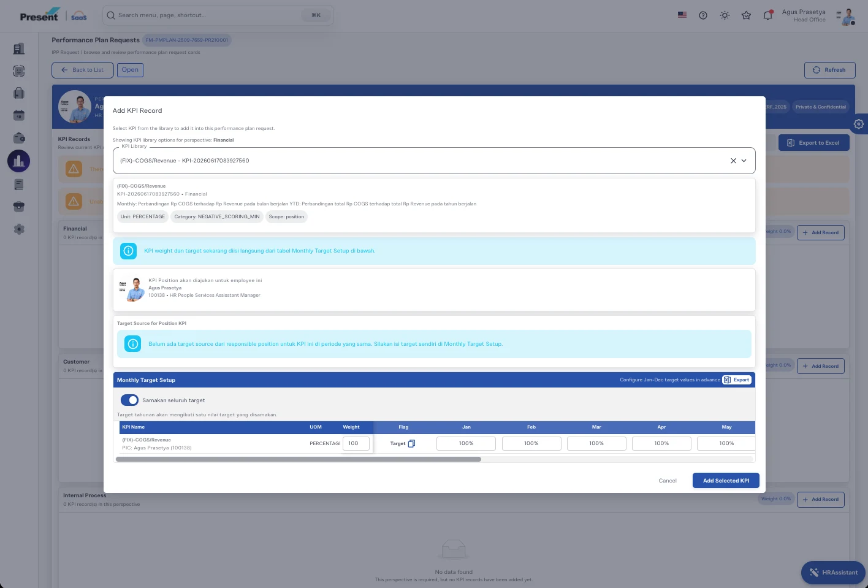Click the Refresh button
This screenshot has height=588, width=868.
point(829,70)
